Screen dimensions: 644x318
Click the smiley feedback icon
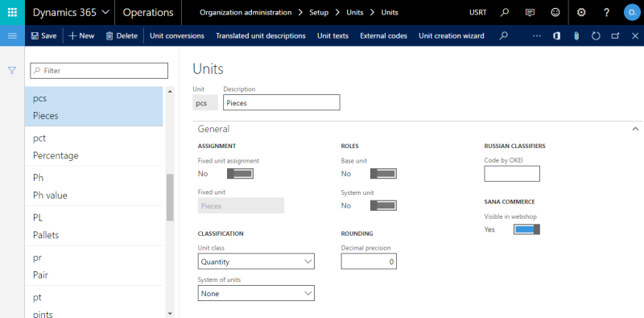[x=555, y=12]
